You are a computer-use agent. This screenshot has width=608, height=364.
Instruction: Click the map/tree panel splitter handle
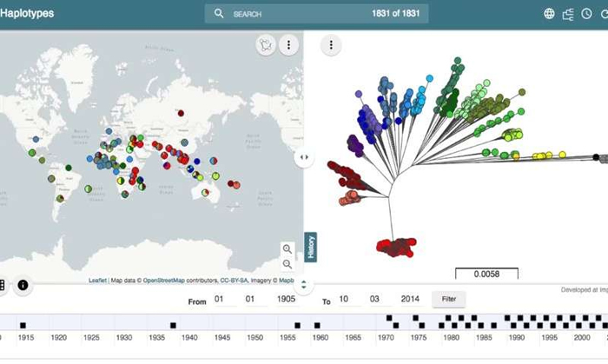coord(303,157)
